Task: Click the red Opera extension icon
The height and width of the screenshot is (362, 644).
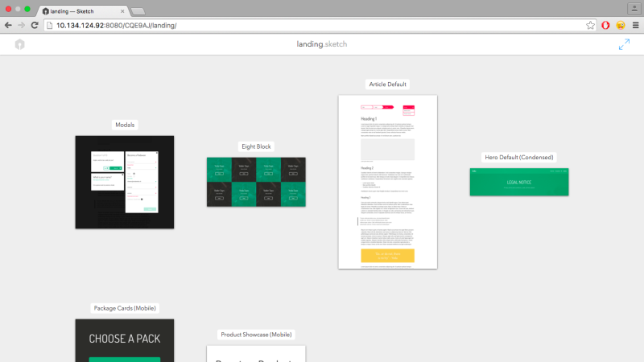Action: pos(605,26)
